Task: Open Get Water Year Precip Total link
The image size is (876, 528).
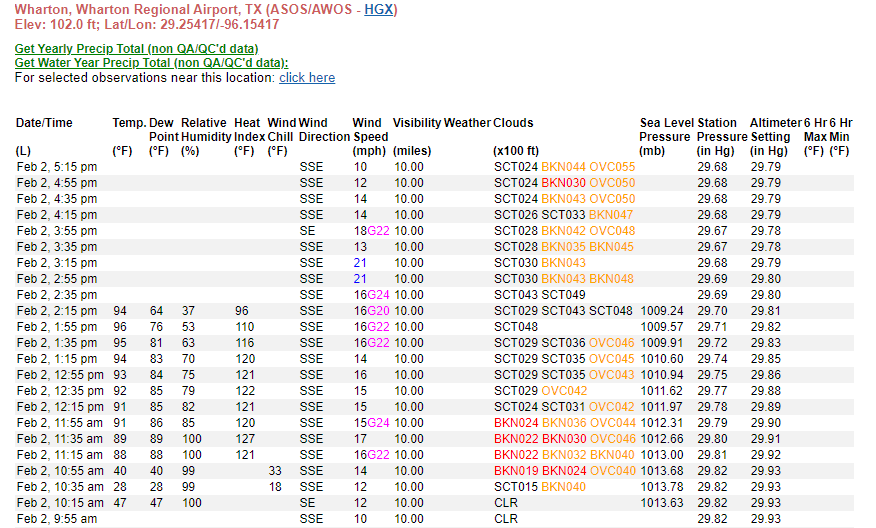Action: tap(151, 62)
